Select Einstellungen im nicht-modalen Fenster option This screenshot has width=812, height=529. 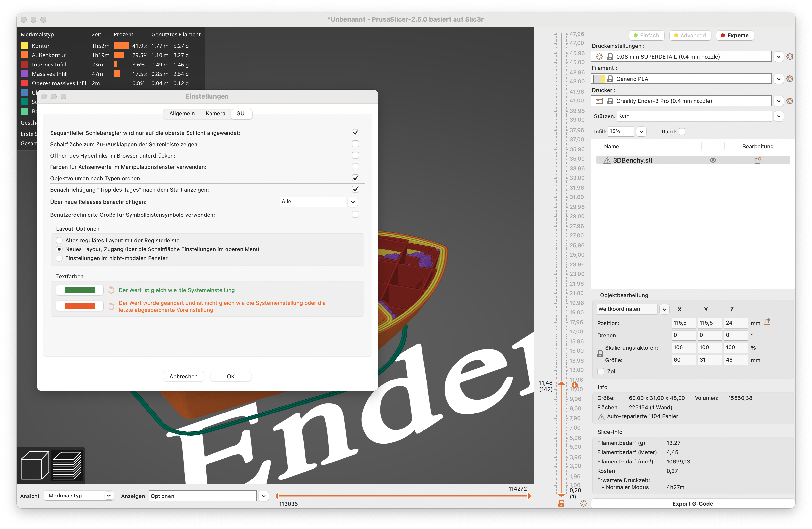[59, 258]
